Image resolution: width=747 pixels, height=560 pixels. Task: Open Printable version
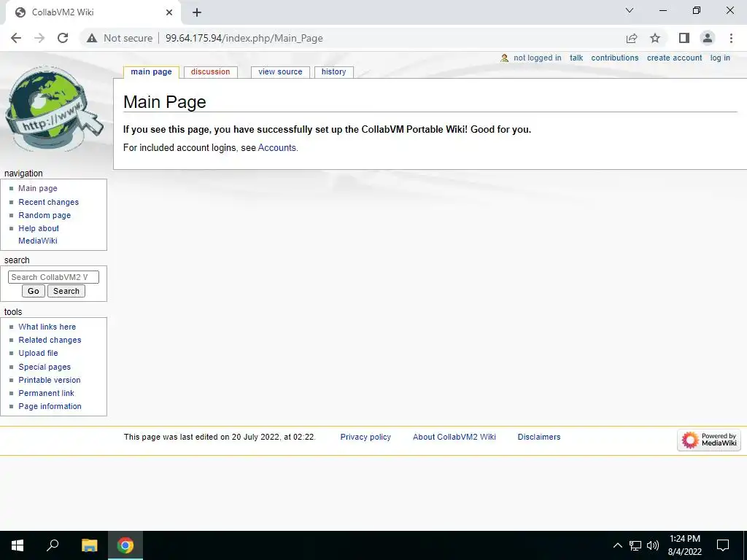click(x=50, y=380)
